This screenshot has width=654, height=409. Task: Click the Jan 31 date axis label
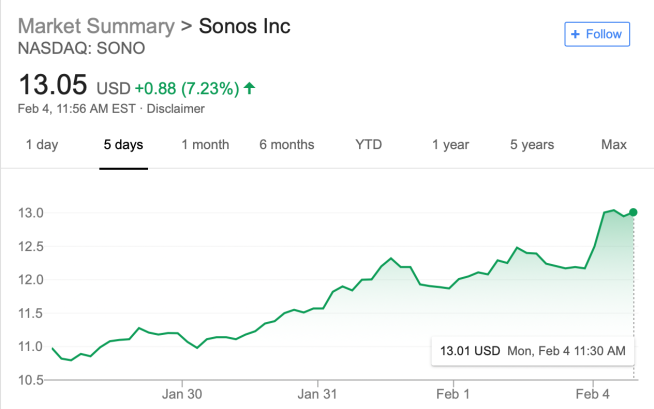coord(317,393)
